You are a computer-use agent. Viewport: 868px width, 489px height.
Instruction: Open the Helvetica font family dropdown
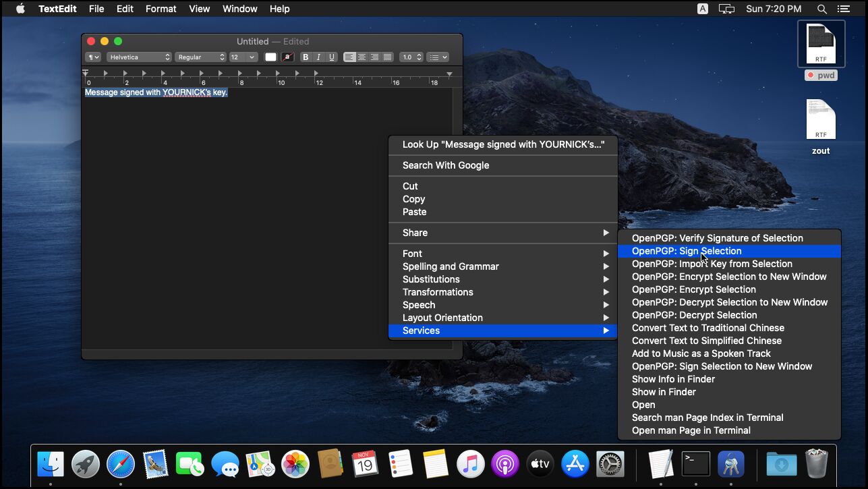[x=140, y=57]
